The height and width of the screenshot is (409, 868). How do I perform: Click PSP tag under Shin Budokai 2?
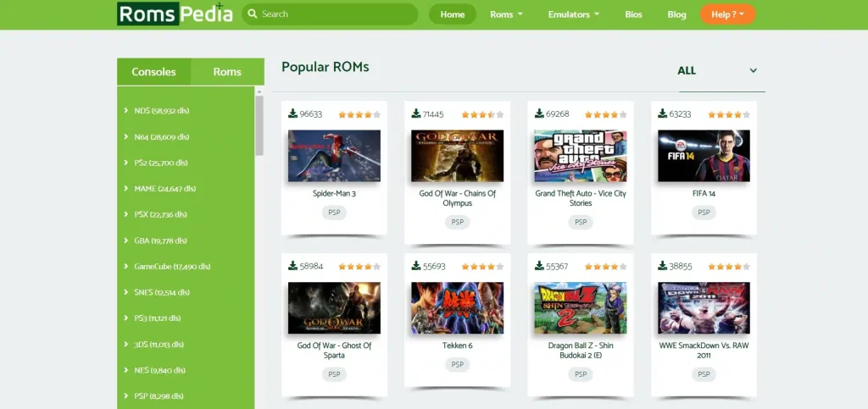point(581,374)
